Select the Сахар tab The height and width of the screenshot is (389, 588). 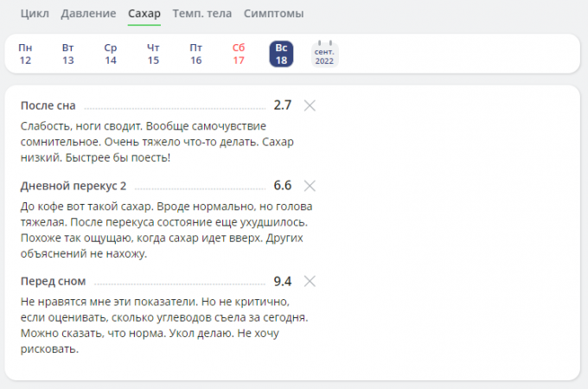(144, 15)
